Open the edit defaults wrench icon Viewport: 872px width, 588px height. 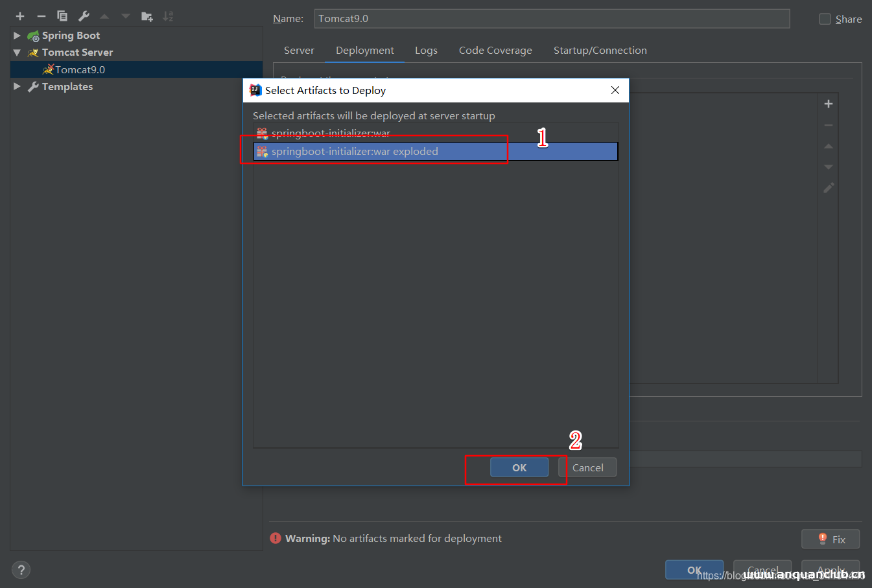click(84, 16)
